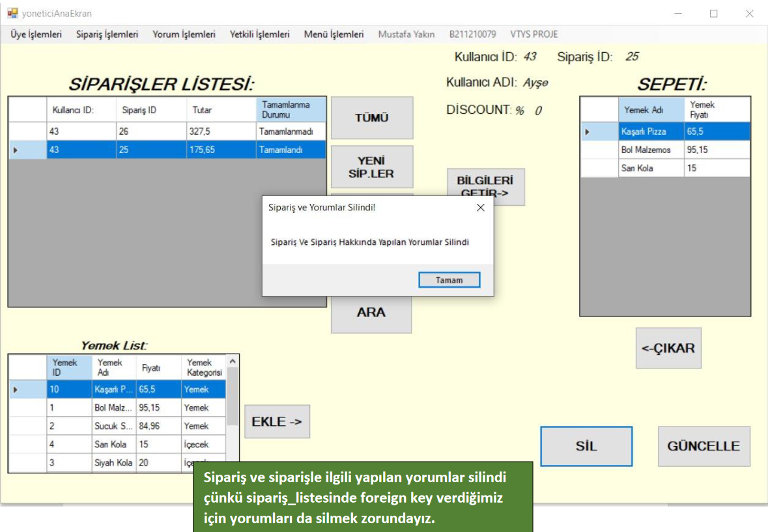Select Sucuk food row in Yemek List
This screenshot has height=532, width=768.
tap(114, 427)
